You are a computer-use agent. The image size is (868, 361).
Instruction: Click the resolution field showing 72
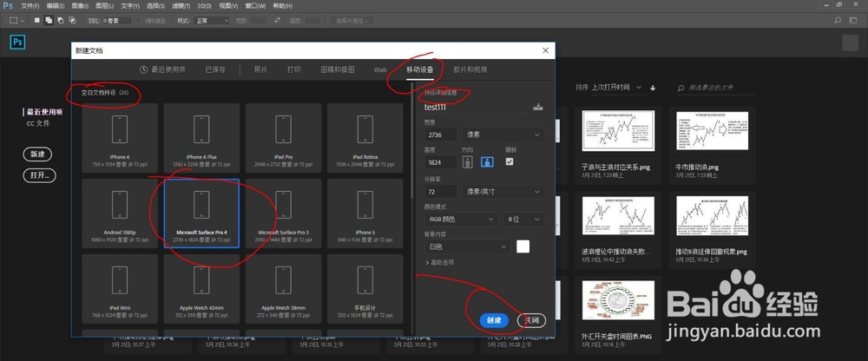point(441,192)
